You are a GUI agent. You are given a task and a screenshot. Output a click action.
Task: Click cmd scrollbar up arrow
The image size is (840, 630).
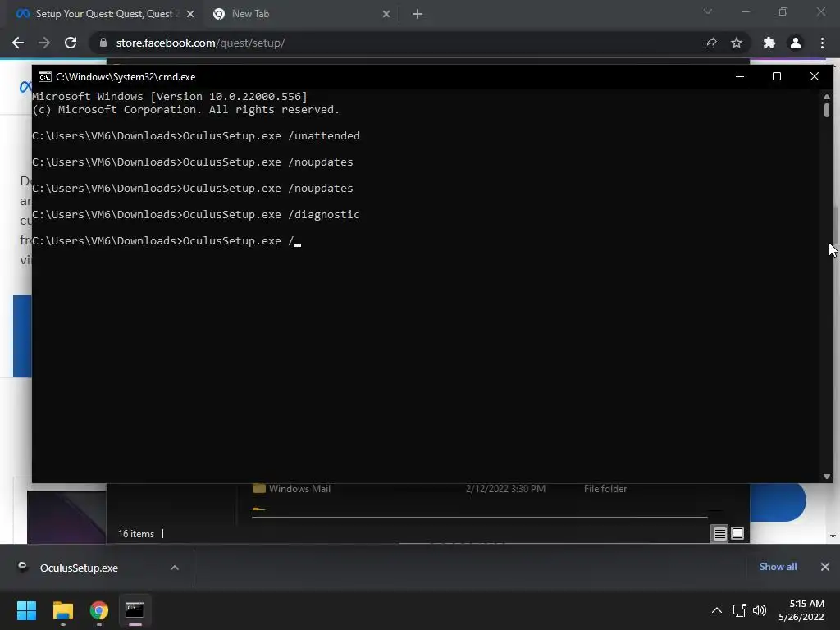pyautogui.click(x=827, y=97)
